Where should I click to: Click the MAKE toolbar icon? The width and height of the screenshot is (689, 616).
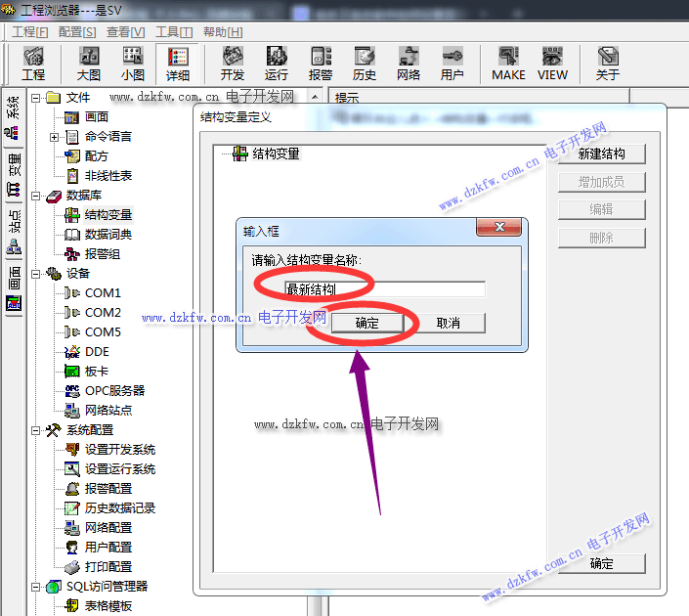point(508,63)
